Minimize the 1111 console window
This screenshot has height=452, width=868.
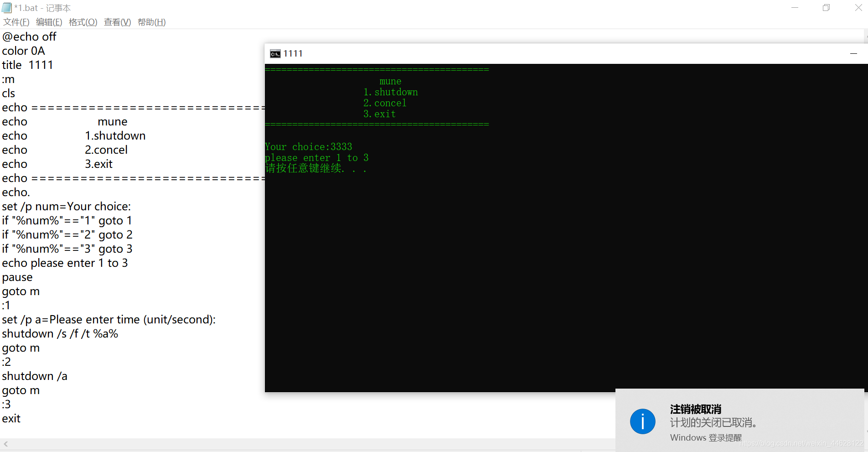pos(853,53)
